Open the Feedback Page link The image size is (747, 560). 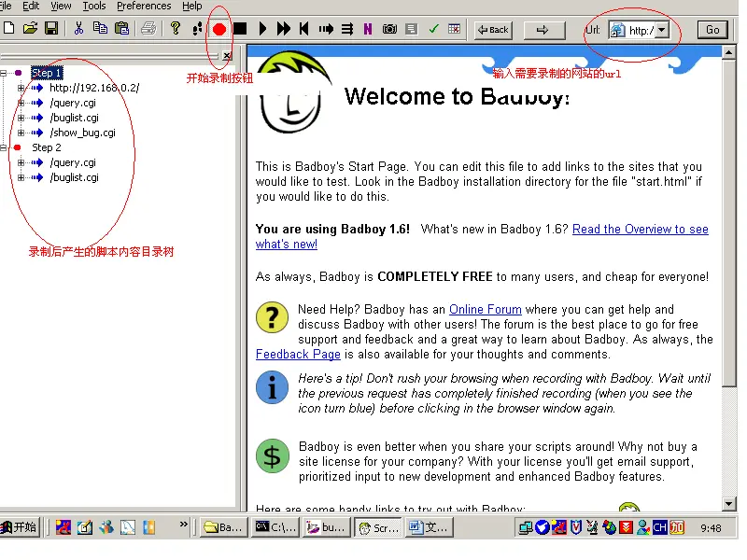coord(298,355)
